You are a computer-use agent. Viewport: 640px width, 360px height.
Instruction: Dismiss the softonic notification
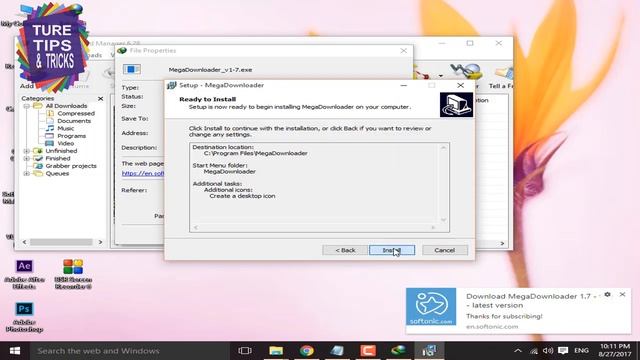click(x=622, y=294)
